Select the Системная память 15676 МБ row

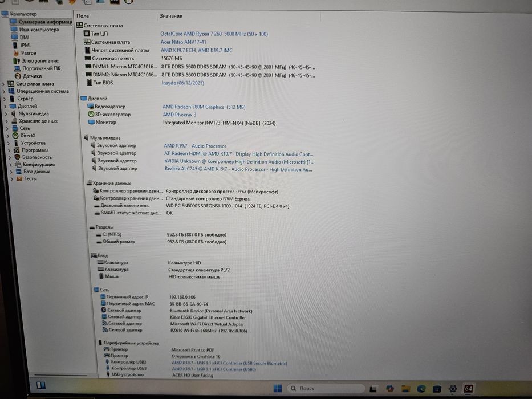coord(133,58)
